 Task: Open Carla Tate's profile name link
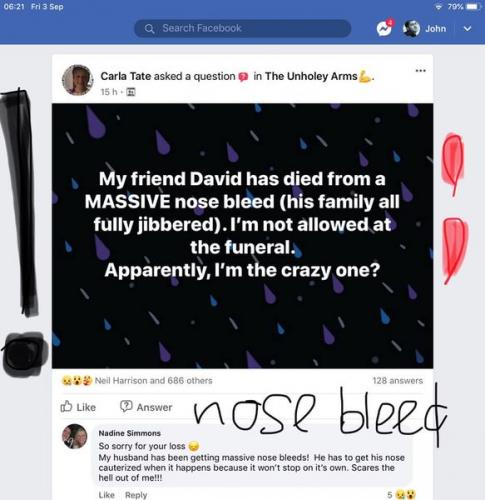pos(126,76)
